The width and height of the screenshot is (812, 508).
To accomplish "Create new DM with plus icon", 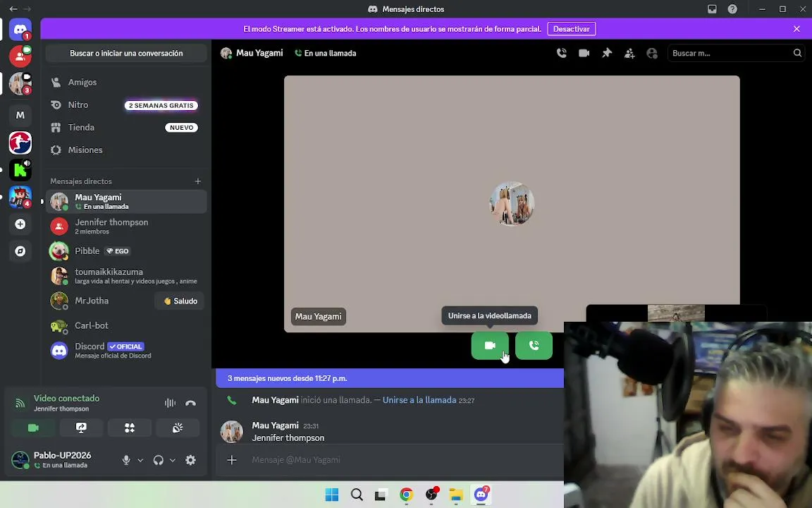I will point(198,181).
